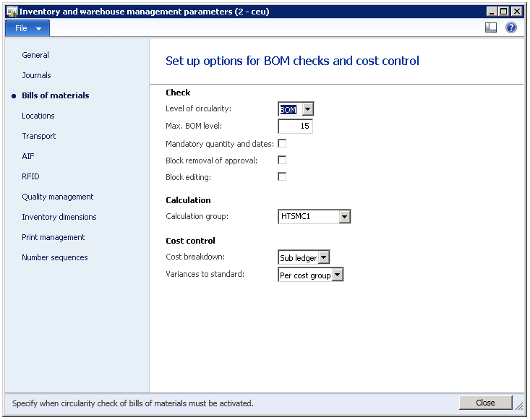Click the 'Calculation' group heading
Image resolution: width=530 pixels, height=420 pixels.
pyautogui.click(x=188, y=200)
